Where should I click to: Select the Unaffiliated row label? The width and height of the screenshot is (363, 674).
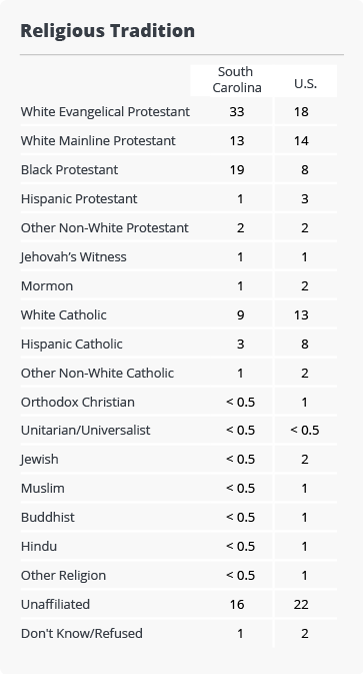[55, 604]
